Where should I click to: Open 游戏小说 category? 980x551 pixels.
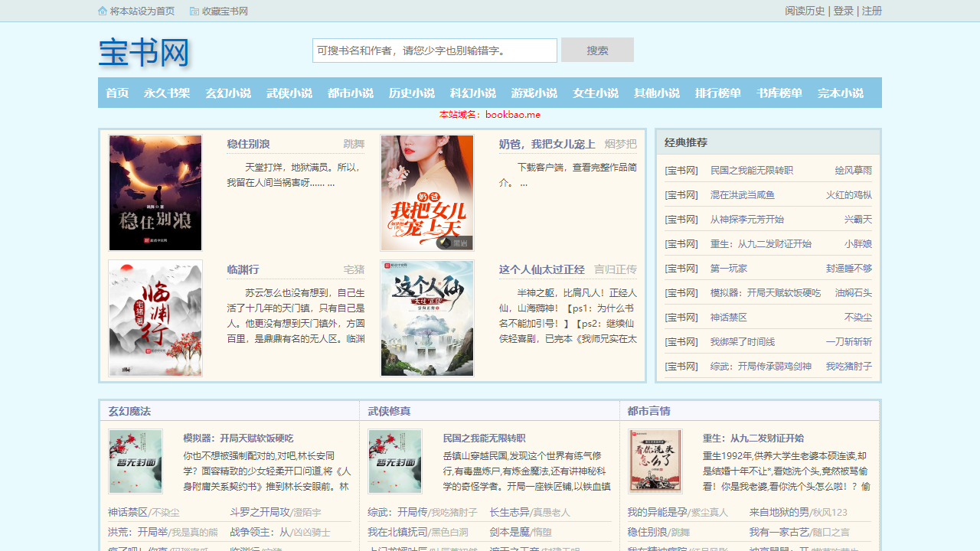pos(534,93)
